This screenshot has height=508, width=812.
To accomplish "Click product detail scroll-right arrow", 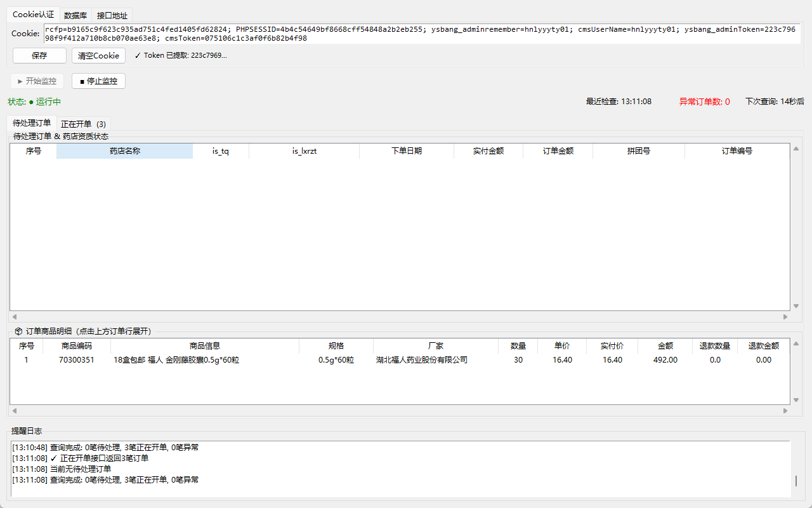I will pos(785,411).
